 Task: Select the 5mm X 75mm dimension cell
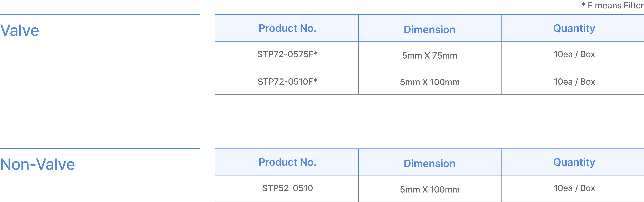(x=429, y=56)
